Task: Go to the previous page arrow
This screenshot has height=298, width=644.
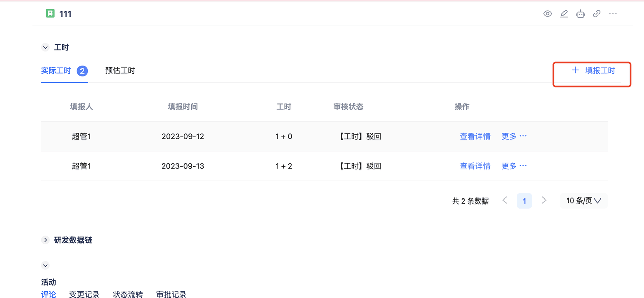Action: (x=505, y=201)
